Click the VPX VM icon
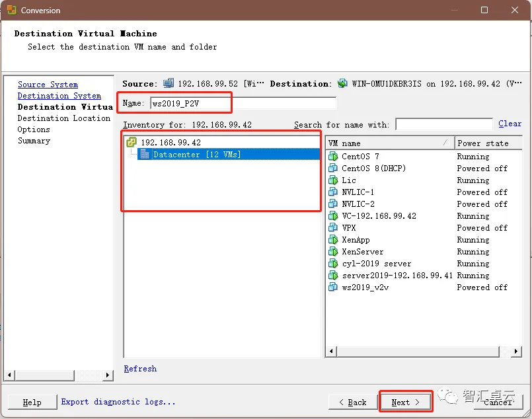 (x=333, y=227)
